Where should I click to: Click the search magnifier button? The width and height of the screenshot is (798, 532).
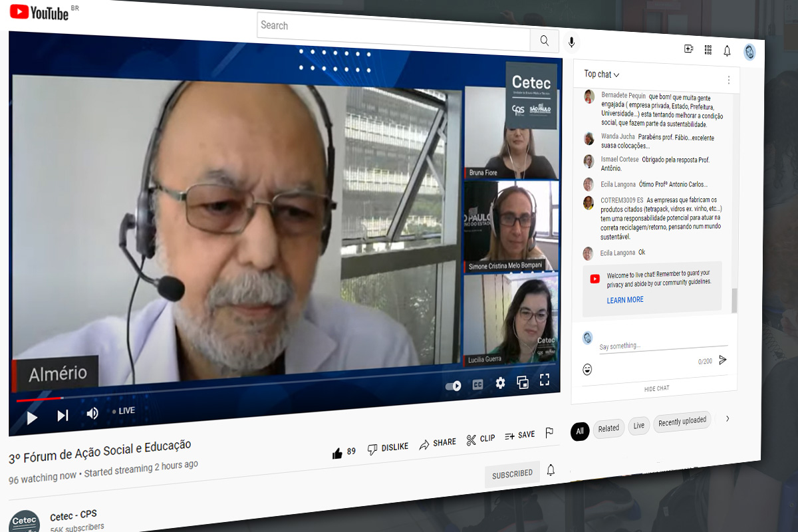click(545, 41)
